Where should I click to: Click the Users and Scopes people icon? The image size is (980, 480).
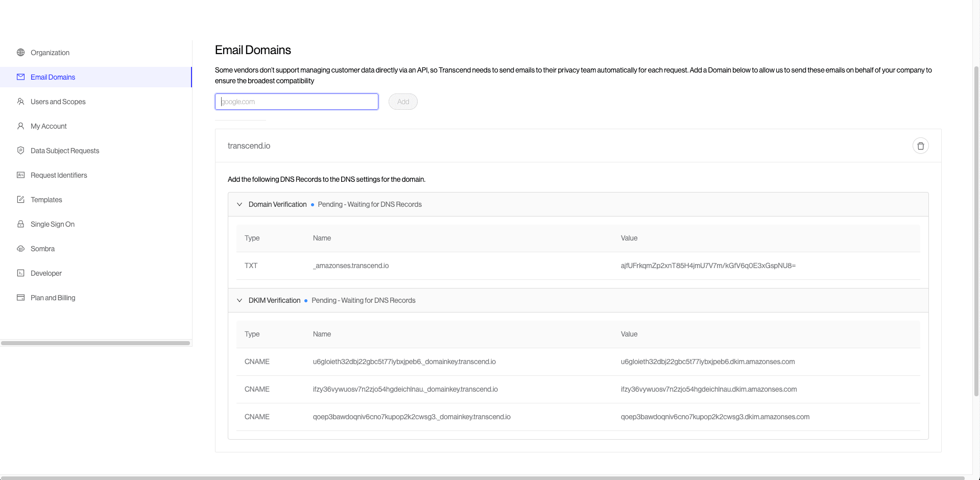[20, 102]
